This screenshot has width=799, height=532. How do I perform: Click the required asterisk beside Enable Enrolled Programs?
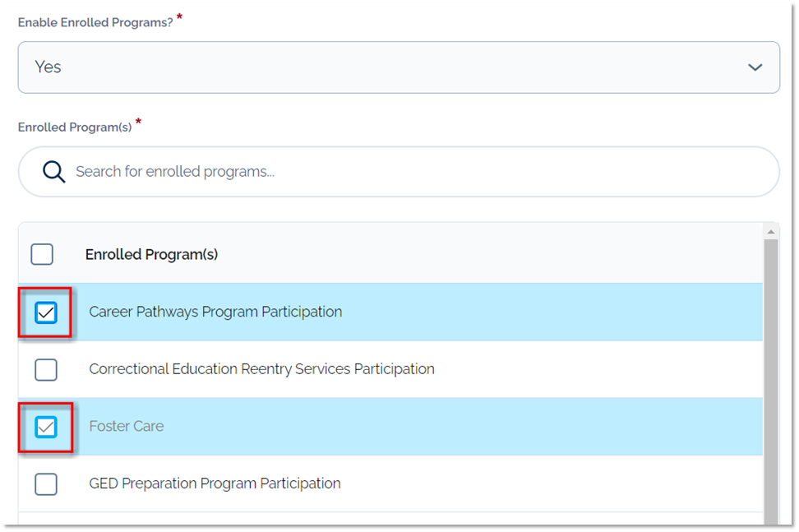point(182,18)
